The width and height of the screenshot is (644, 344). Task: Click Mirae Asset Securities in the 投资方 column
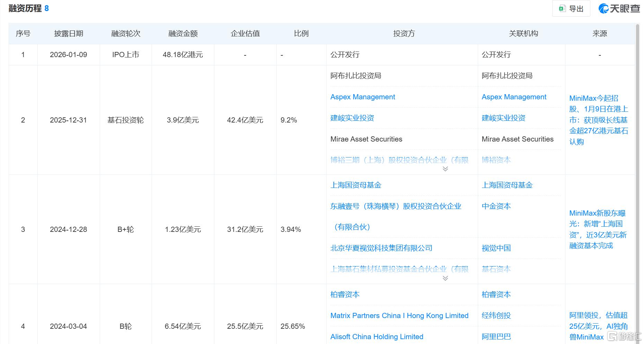click(366, 139)
